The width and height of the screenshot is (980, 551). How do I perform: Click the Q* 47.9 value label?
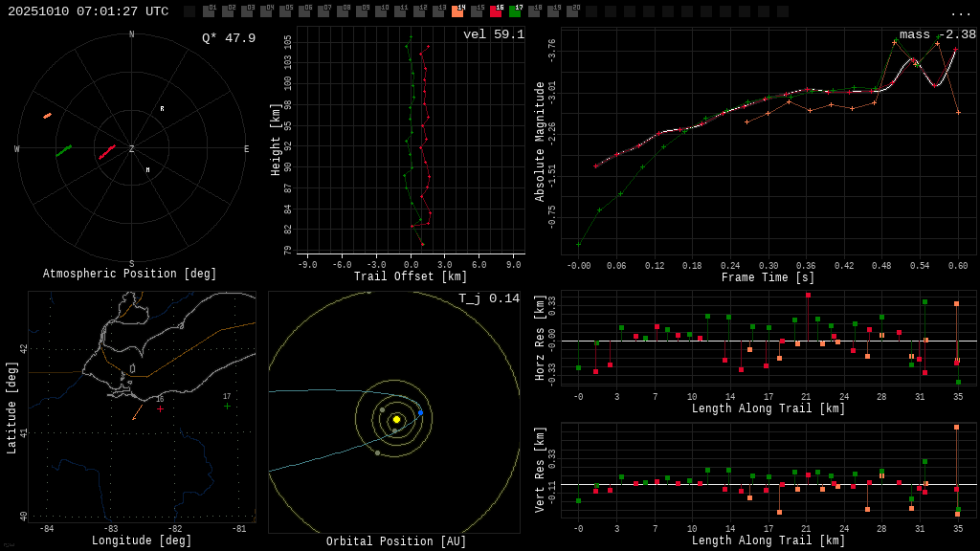pos(228,38)
